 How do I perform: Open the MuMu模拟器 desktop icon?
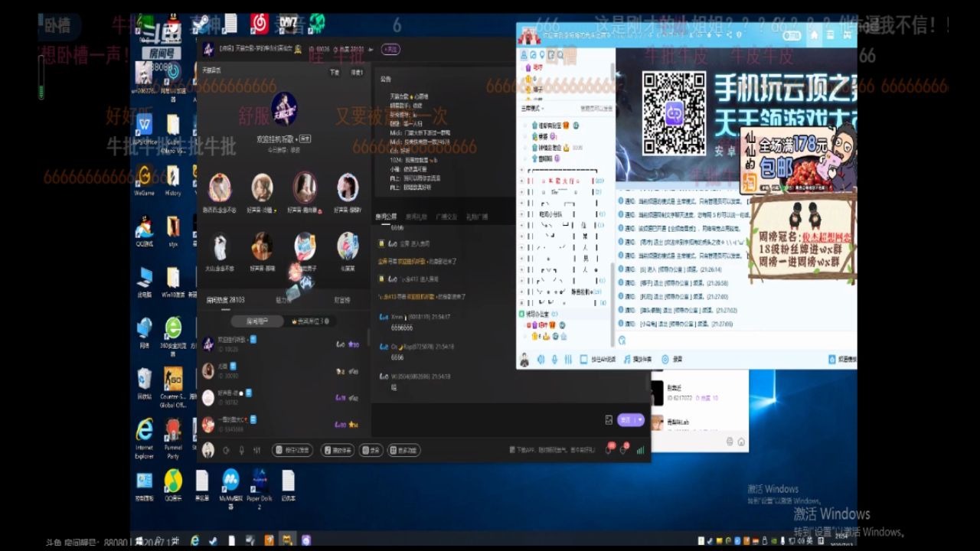(x=230, y=488)
